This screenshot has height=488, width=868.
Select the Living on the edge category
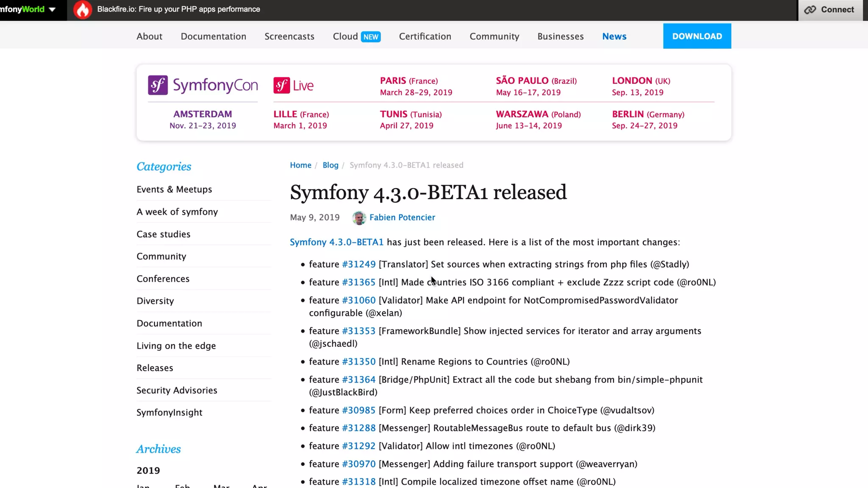coord(176,346)
